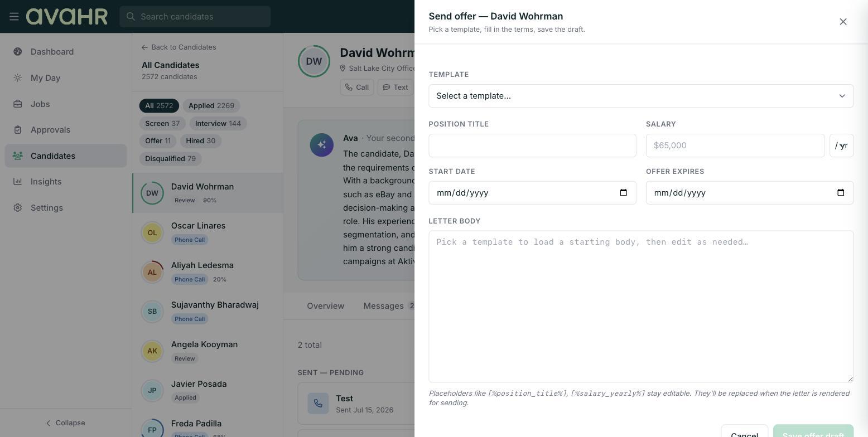The height and width of the screenshot is (437, 868).
Task: Filter candidates by All 2572
Action: tap(159, 106)
